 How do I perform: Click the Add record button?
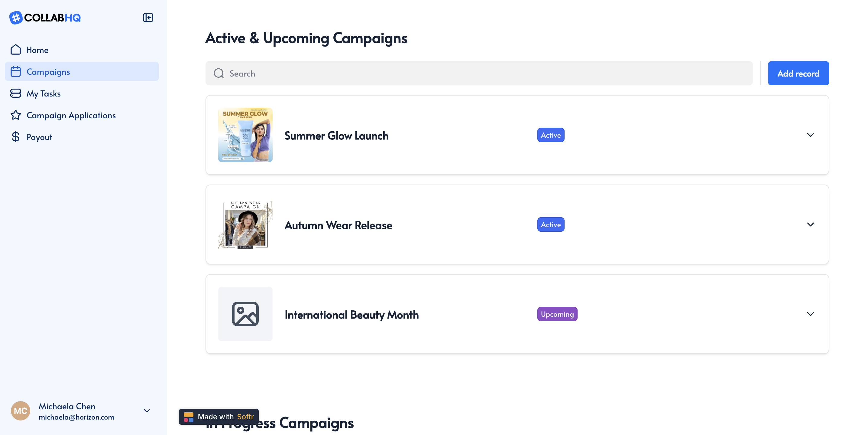(798, 74)
